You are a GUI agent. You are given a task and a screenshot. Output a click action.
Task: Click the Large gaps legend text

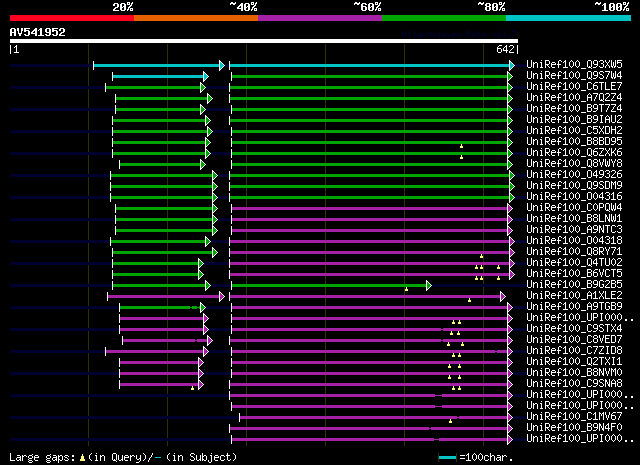[123, 457]
